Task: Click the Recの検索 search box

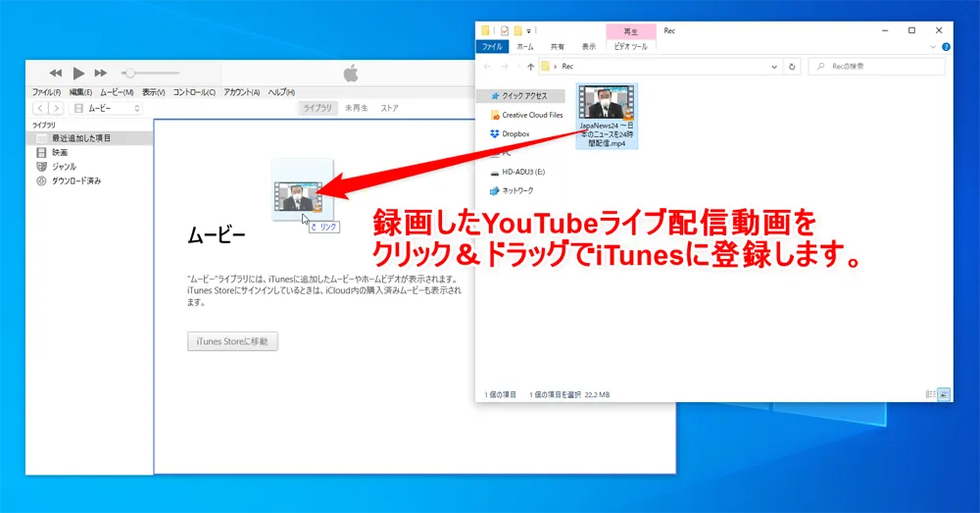Action: tap(876, 67)
